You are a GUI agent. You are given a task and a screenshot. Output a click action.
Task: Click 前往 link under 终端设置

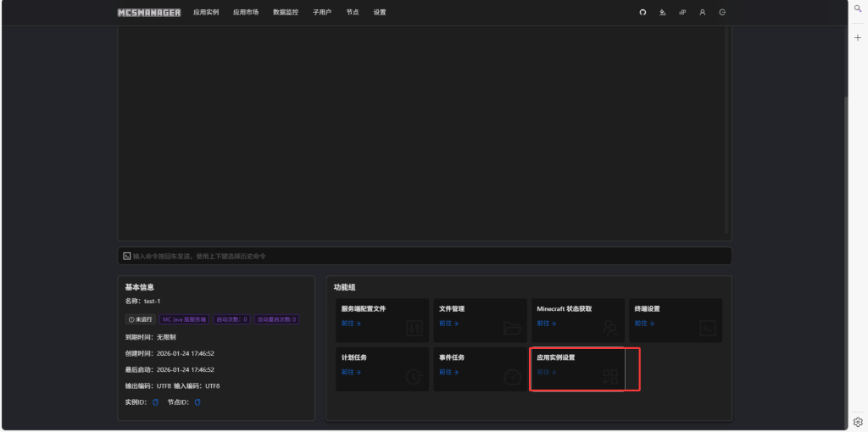click(x=643, y=324)
